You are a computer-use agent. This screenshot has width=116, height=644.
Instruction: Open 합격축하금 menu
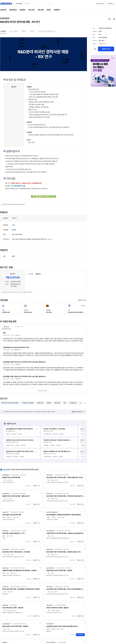click(13, 10)
